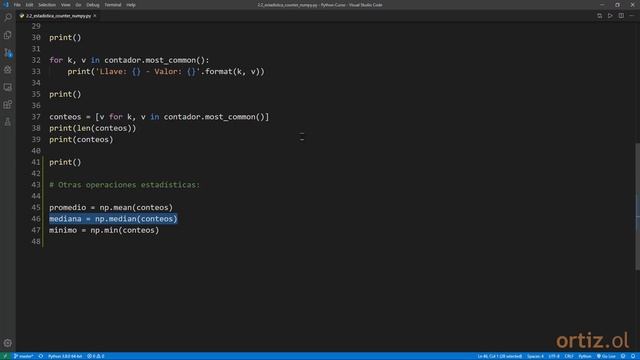Click 'for k, v in contador.most_common():' line
The height and width of the screenshot is (360, 640).
129,60
